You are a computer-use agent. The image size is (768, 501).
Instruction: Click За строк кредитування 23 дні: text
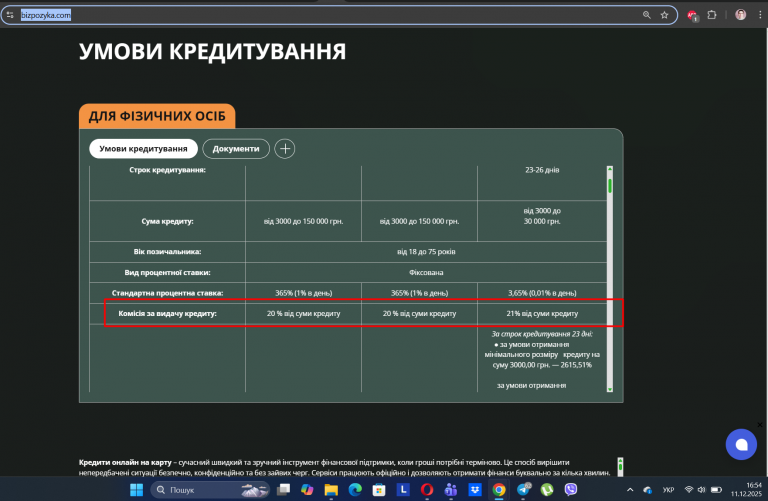click(542, 334)
